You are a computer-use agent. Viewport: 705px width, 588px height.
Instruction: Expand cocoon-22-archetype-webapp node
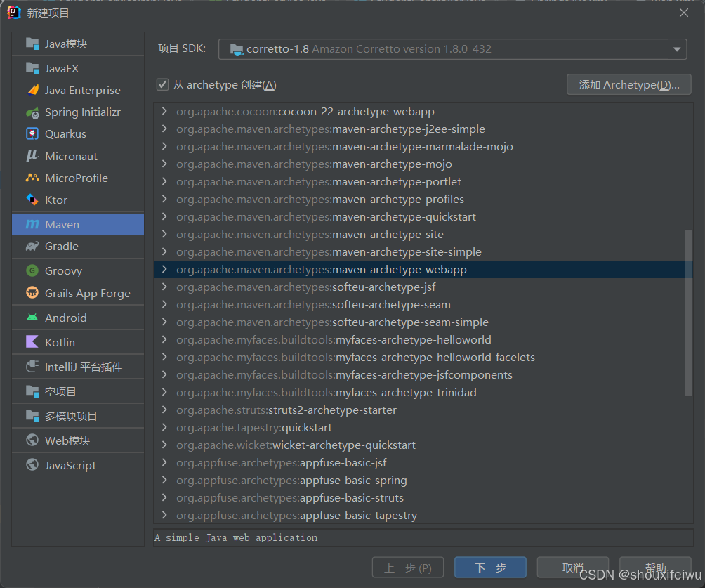click(x=164, y=111)
